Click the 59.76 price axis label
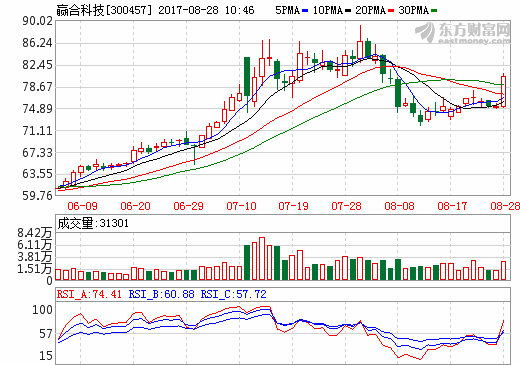The height and width of the screenshot is (365, 520). pos(37,195)
